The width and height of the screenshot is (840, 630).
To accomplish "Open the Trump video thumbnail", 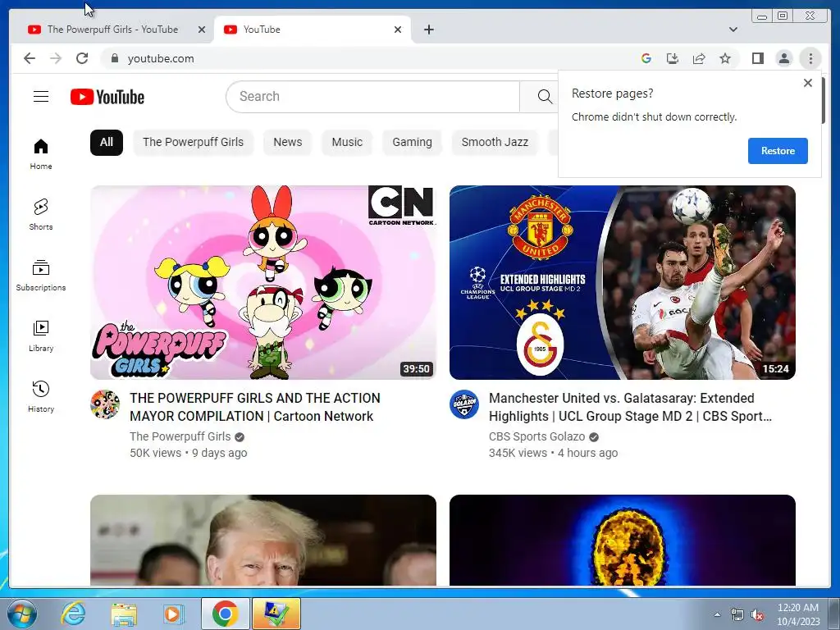I will point(263,540).
